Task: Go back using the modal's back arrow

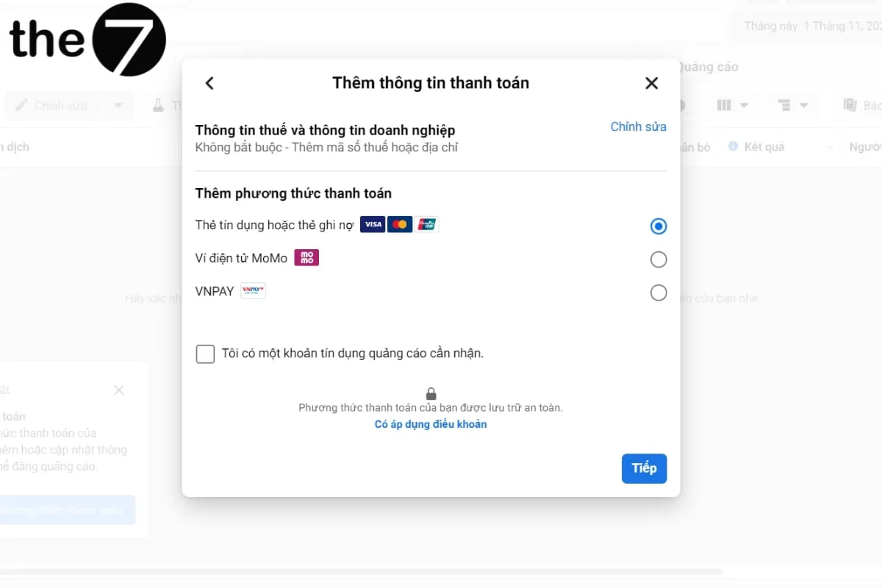Action: [x=209, y=83]
